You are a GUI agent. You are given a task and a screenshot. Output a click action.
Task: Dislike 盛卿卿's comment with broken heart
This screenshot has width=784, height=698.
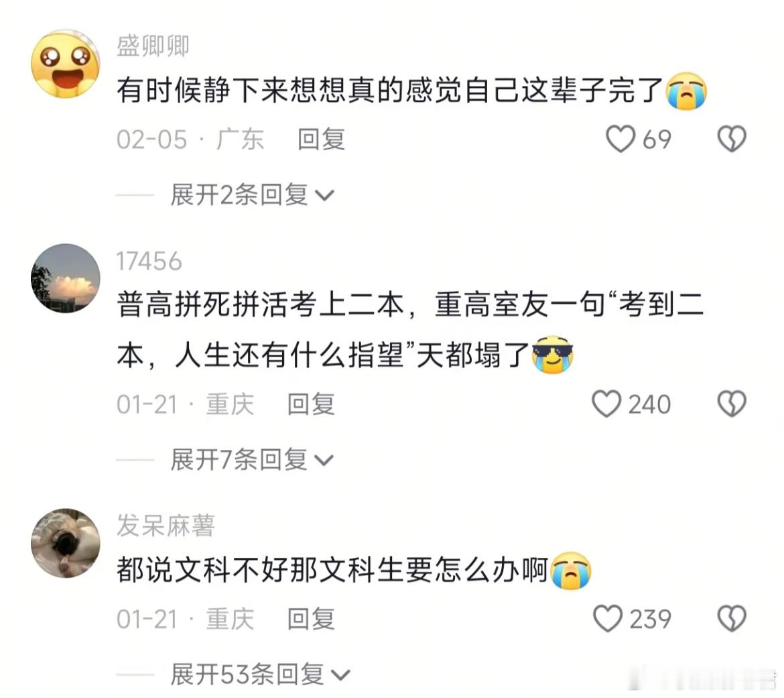pos(732,139)
